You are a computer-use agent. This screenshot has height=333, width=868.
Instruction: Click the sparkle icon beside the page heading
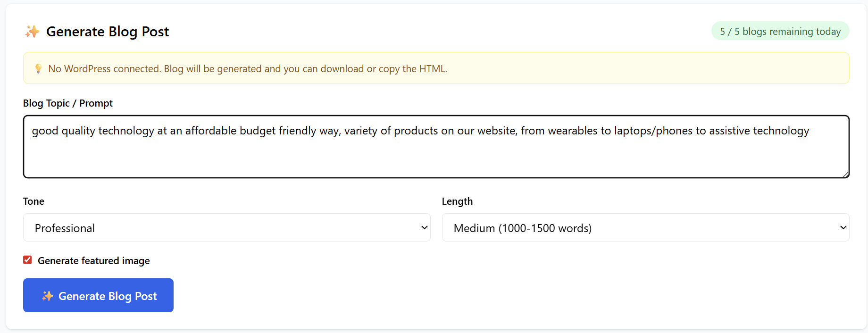pos(32,32)
